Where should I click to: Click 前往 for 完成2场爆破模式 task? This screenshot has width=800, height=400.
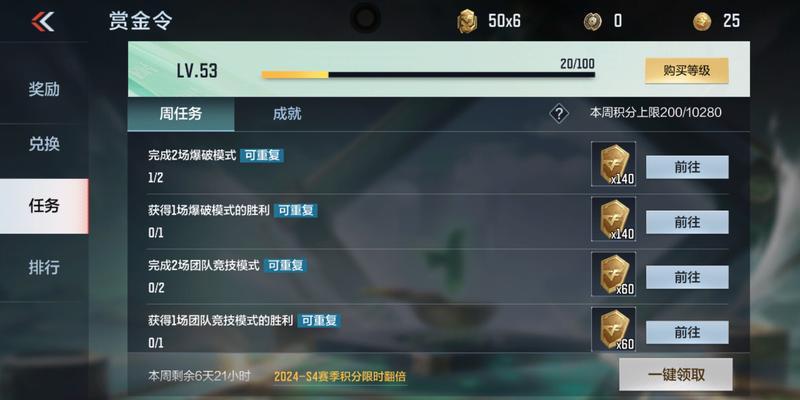[x=687, y=167]
